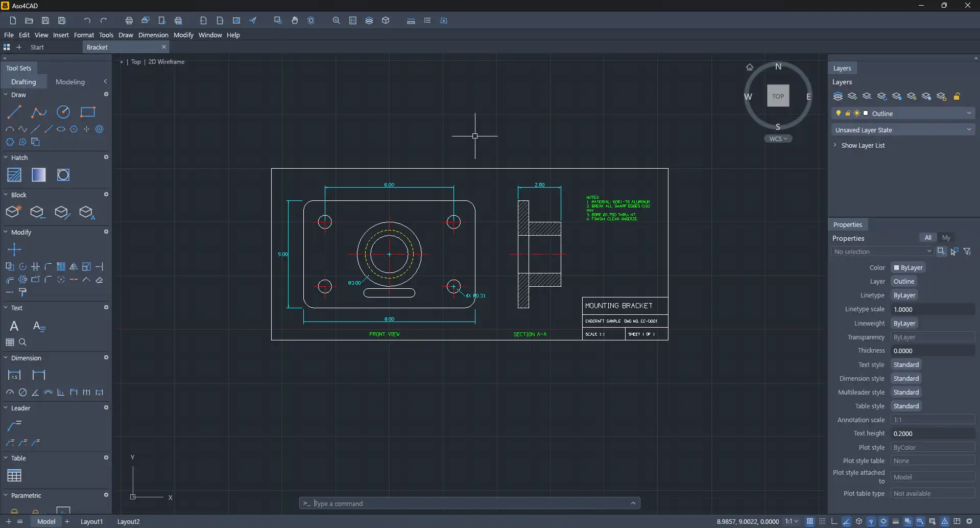
Task: Click the Zoom magnifier toolbar icon
Action: click(336, 20)
